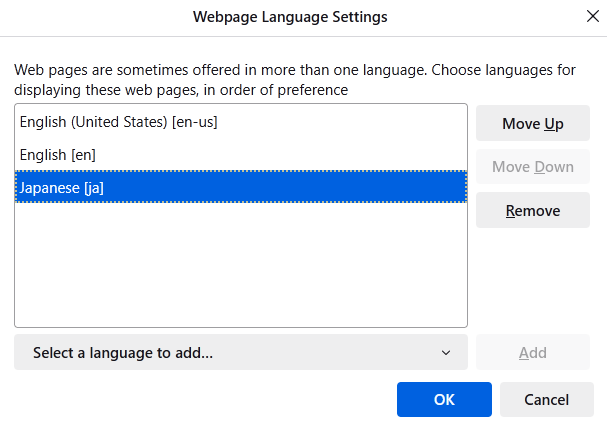Image resolution: width=607 pixels, height=424 pixels.
Task: Cancel the language settings dialog
Action: coord(546,399)
